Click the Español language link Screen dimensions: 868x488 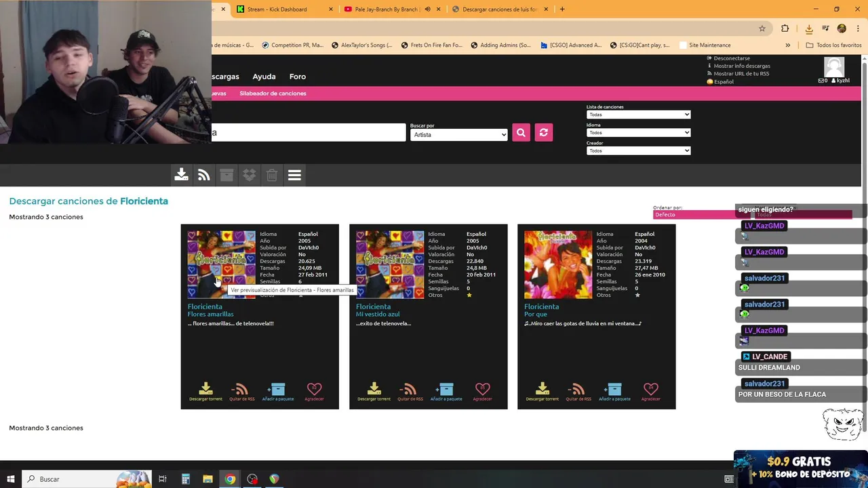[723, 81]
